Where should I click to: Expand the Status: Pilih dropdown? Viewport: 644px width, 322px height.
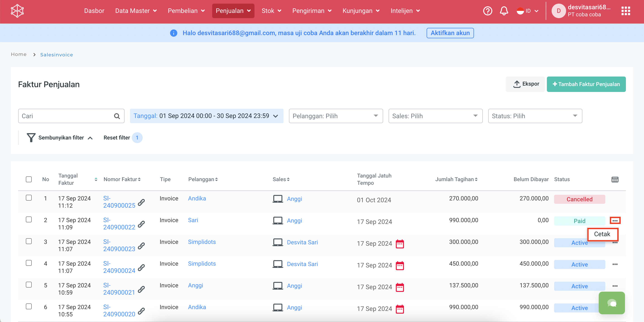[535, 116]
